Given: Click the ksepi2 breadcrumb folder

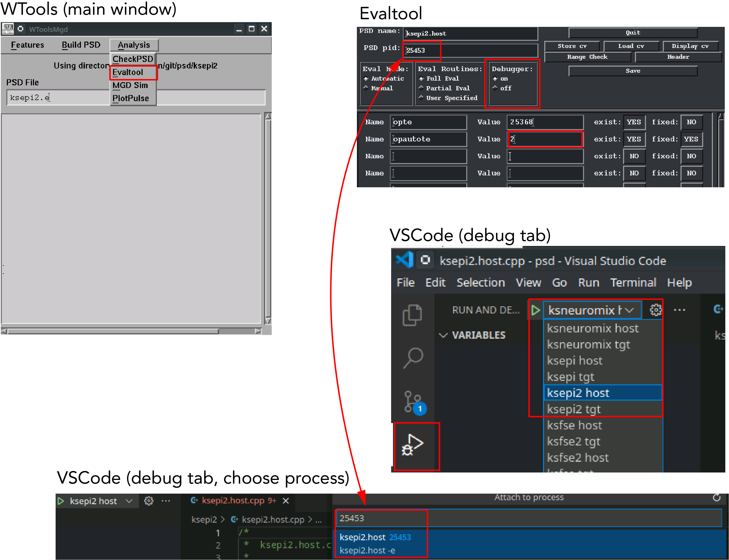Looking at the screenshot, I should coord(204,520).
